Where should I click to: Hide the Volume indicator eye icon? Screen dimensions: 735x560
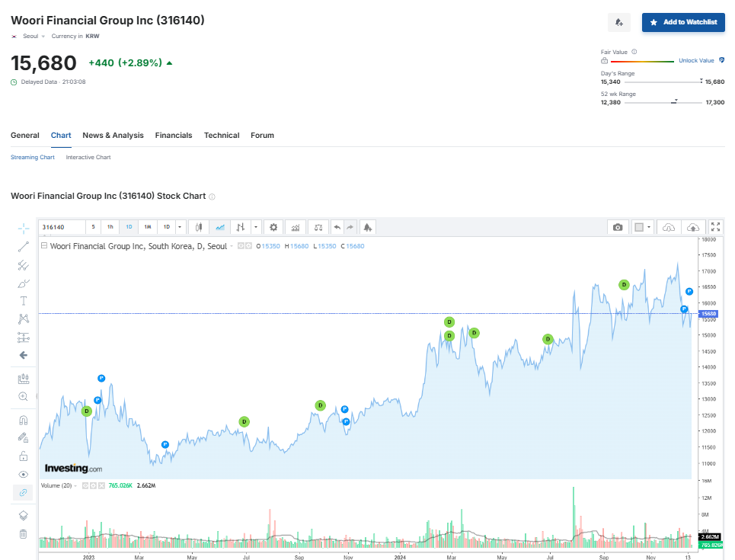(x=86, y=485)
